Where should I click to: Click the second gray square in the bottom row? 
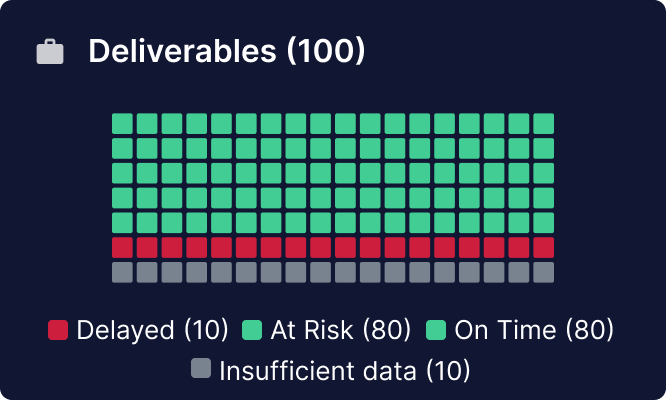pos(147,272)
